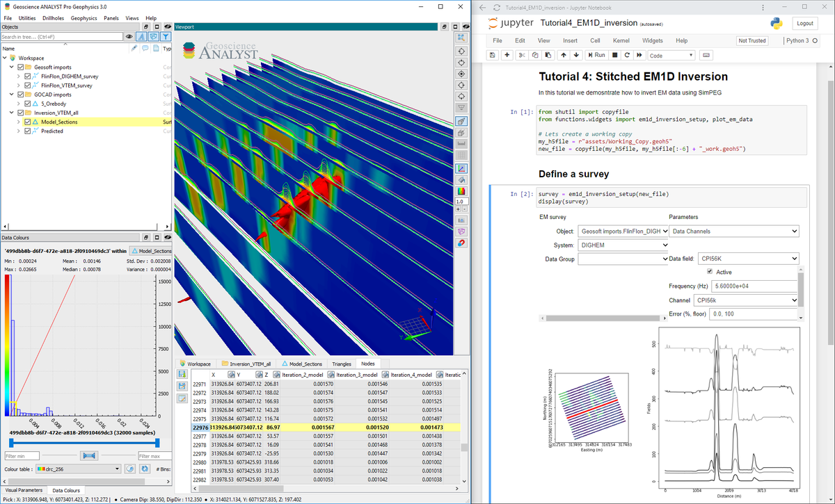
Task: Open the Geophysics menu
Action: click(x=83, y=17)
